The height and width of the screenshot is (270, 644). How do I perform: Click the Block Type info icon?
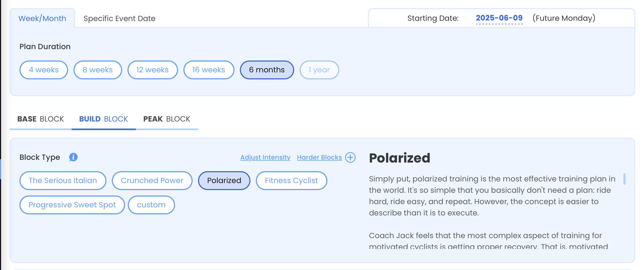tap(73, 157)
